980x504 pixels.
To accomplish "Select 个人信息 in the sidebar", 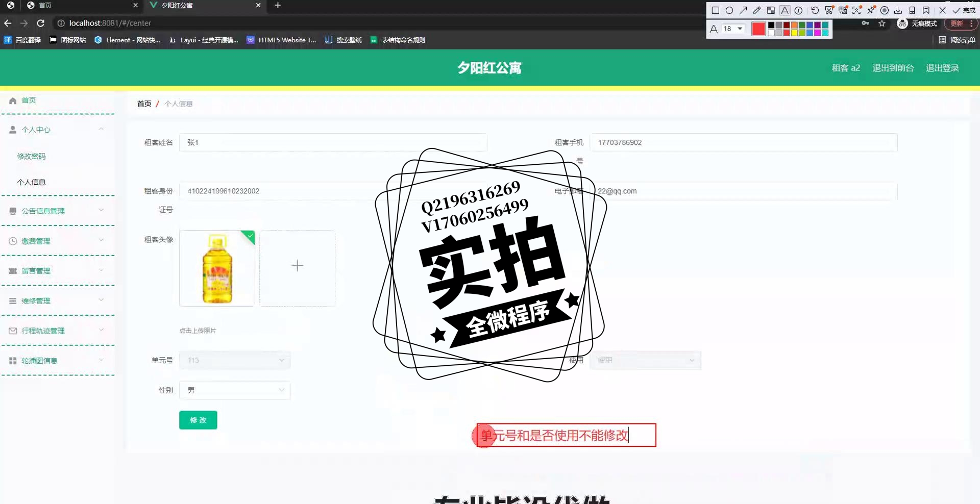I will 31,182.
